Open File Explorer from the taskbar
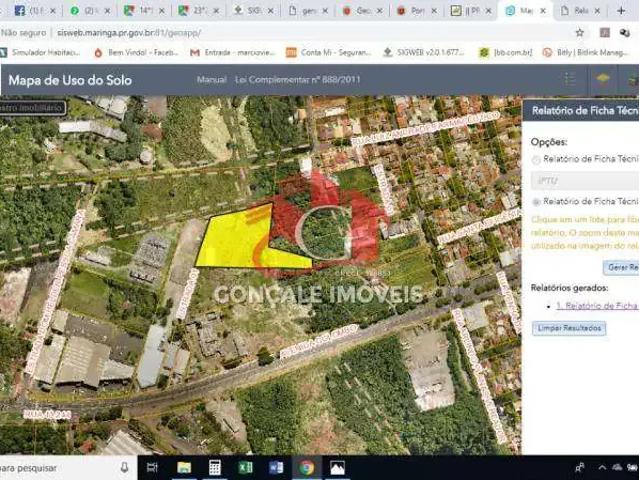Image resolution: width=639 pixels, height=480 pixels. click(184, 467)
